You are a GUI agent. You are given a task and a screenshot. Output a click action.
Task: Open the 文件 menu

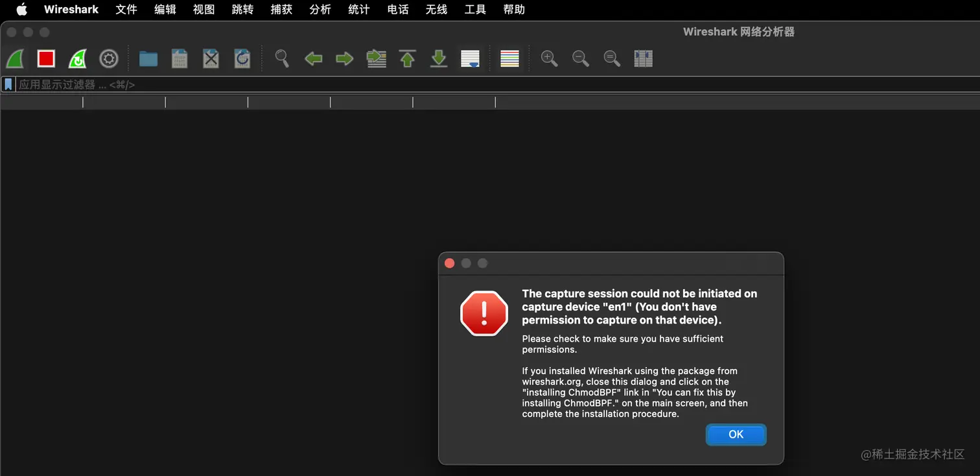coord(126,10)
